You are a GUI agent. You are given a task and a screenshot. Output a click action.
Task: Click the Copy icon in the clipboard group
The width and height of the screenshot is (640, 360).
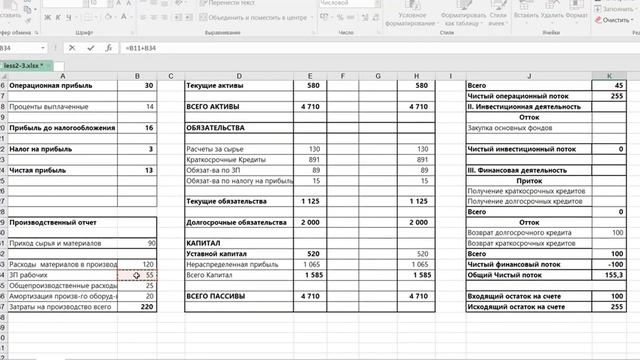(x=27, y=9)
